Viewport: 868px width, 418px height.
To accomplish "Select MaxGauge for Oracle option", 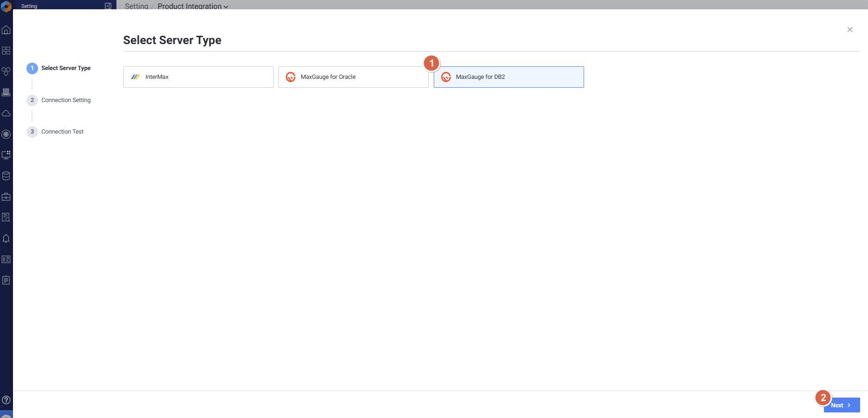I will click(x=353, y=77).
